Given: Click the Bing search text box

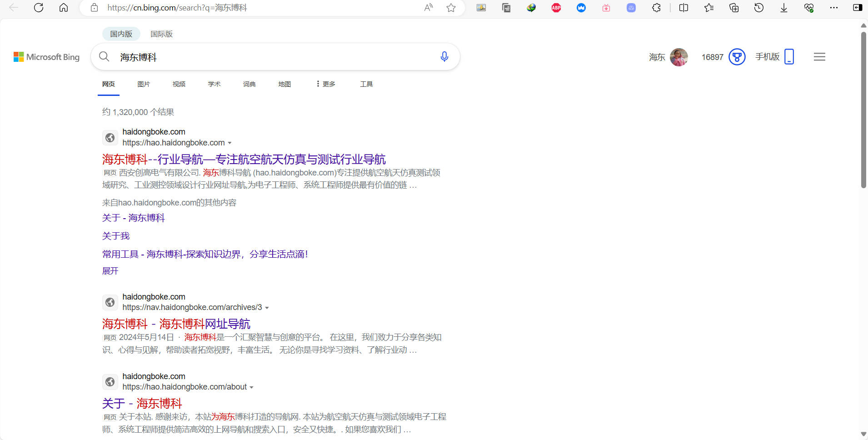Looking at the screenshot, I should pyautogui.click(x=275, y=57).
